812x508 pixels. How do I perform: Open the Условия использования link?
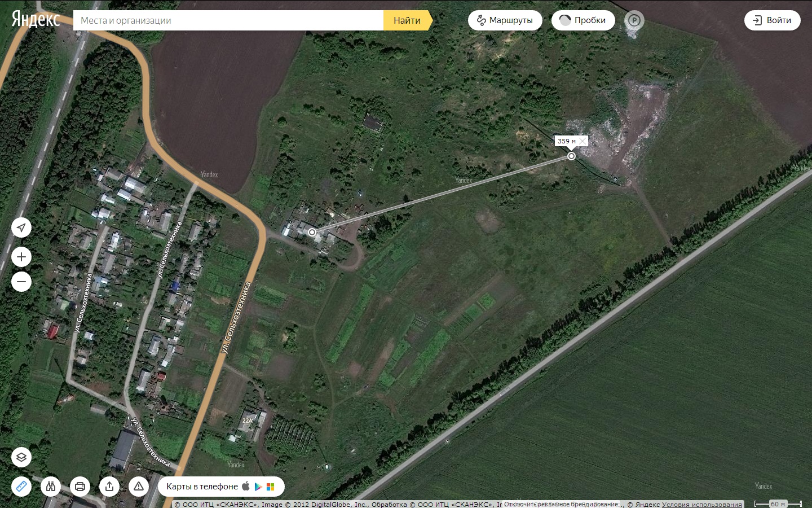[702, 505]
